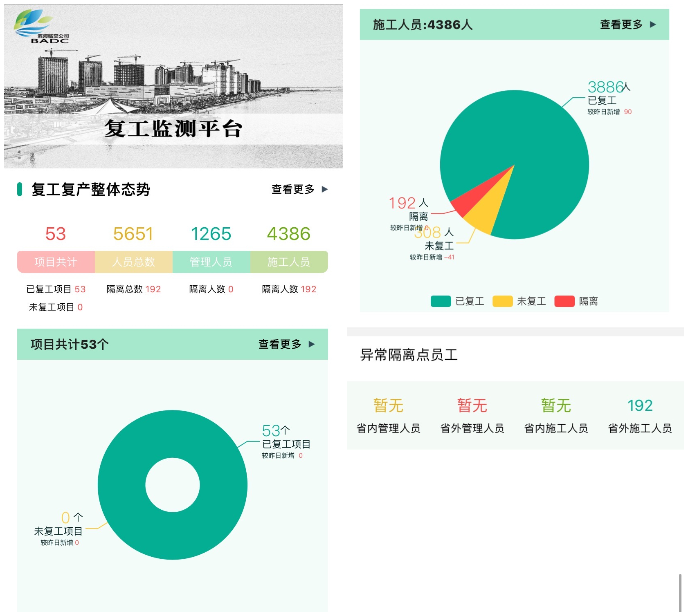Select the 人员总数 yellow tab

(x=134, y=262)
